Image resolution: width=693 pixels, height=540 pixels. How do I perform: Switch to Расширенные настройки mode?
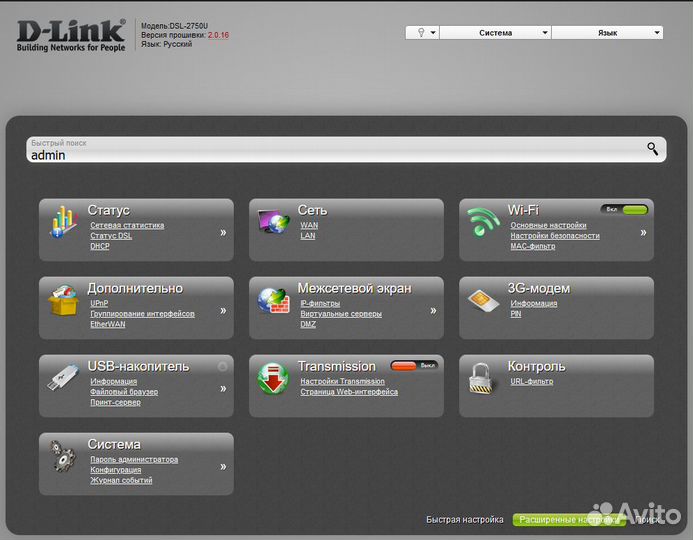coord(569,520)
